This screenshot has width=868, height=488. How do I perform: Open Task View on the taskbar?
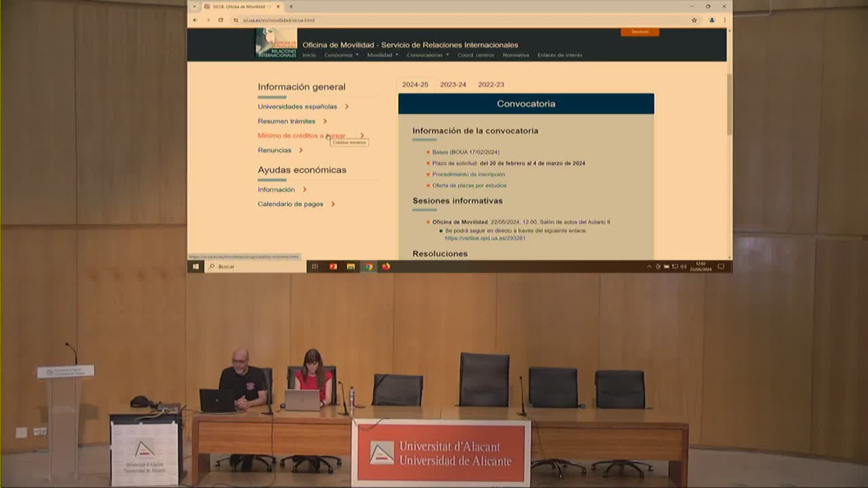tap(315, 267)
